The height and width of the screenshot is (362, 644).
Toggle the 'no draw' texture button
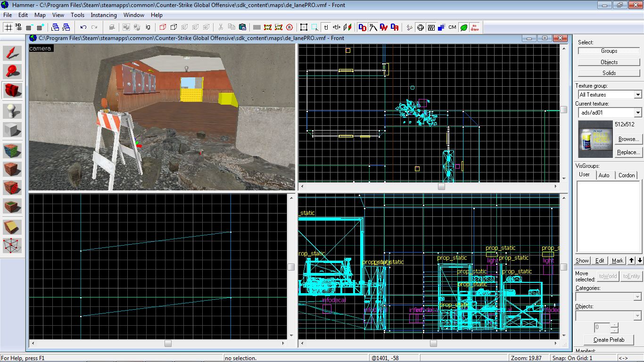pyautogui.click(x=475, y=27)
